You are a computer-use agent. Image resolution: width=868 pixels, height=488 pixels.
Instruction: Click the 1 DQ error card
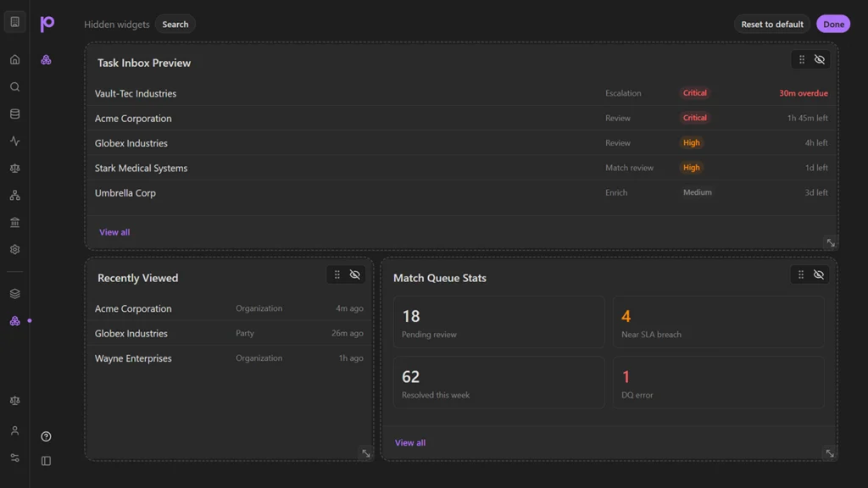pyautogui.click(x=719, y=382)
